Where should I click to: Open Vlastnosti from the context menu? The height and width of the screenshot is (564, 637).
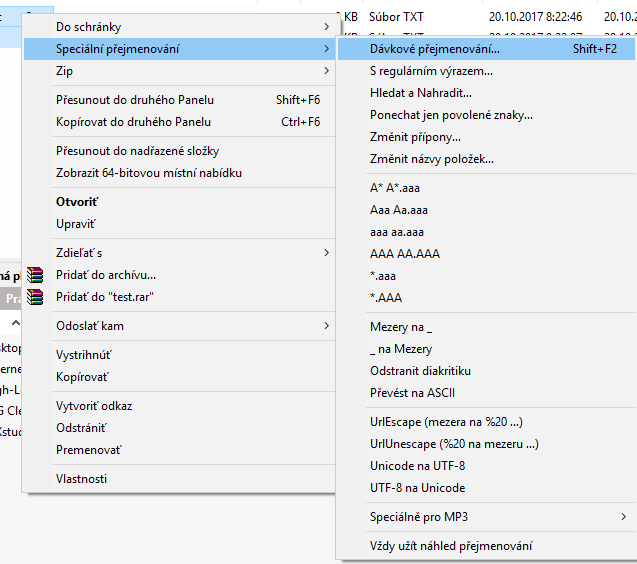click(x=81, y=479)
